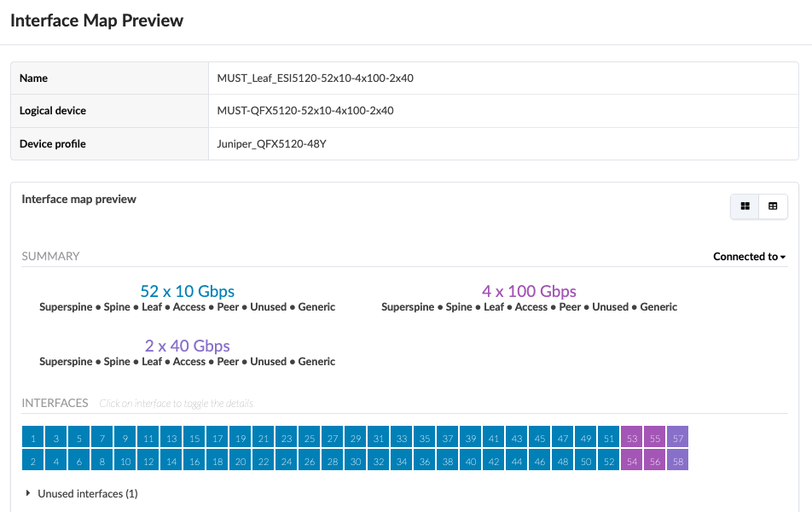Image resolution: width=812 pixels, height=512 pixels.
Task: Select interface port 51
Action: point(609,437)
